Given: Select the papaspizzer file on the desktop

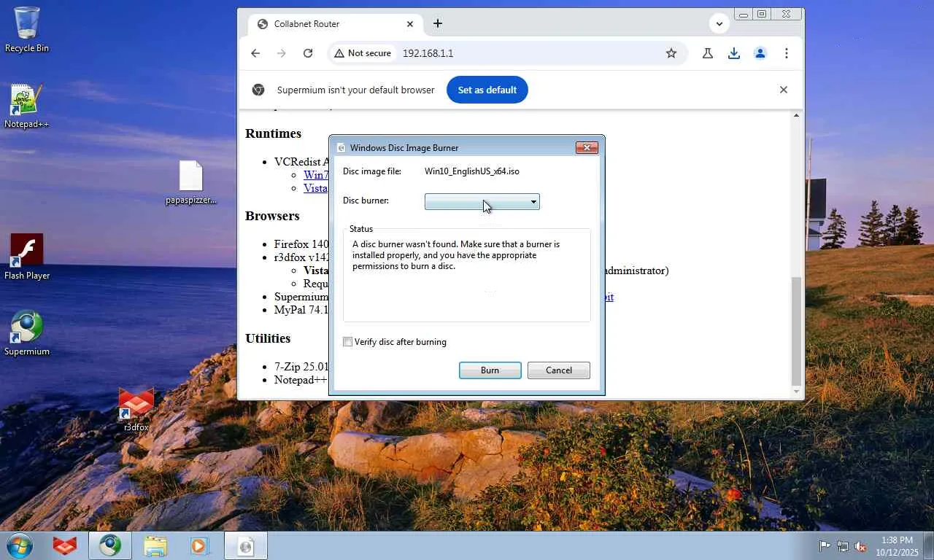Looking at the screenshot, I should [190, 182].
